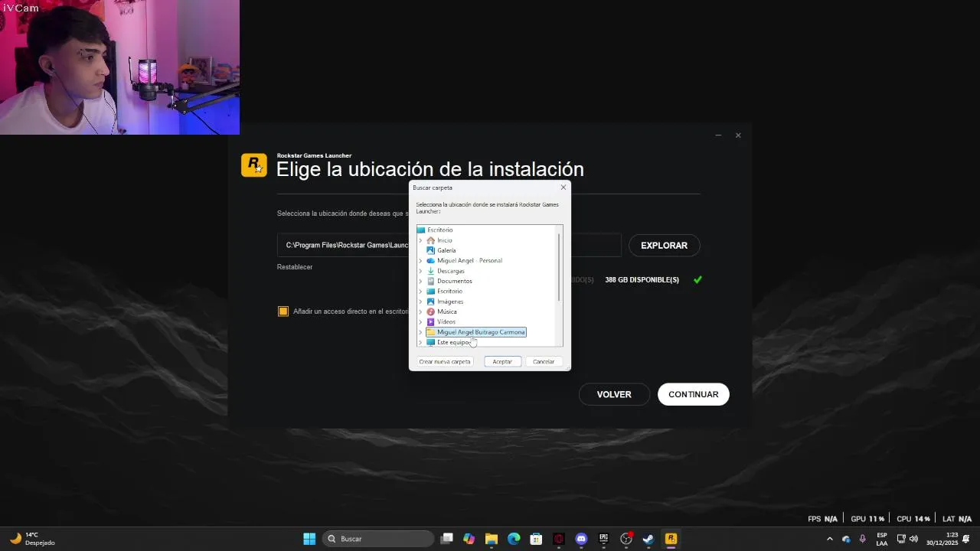Click the green checkmark next to available space

[697, 280]
